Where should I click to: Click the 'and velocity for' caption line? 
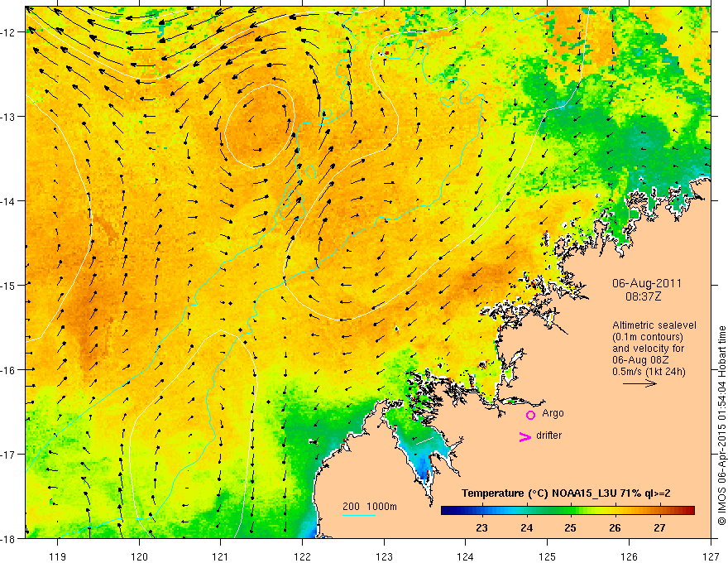(648, 349)
